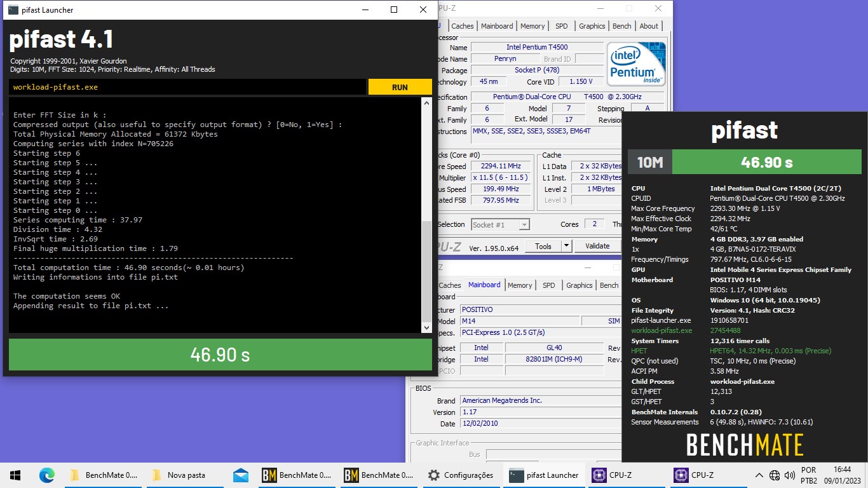Click the volume speaker tray icon
The image size is (868, 488).
pyautogui.click(x=790, y=475)
